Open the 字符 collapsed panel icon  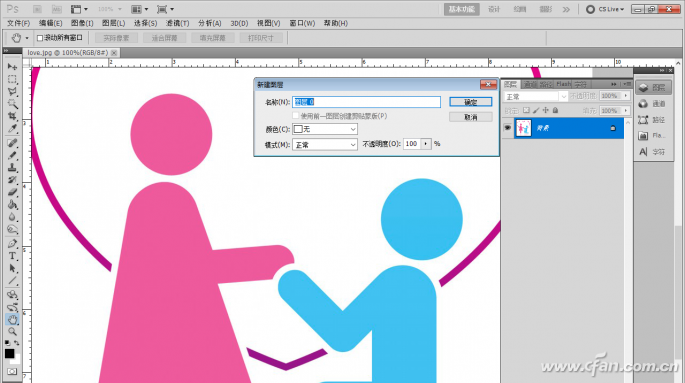[x=653, y=152]
